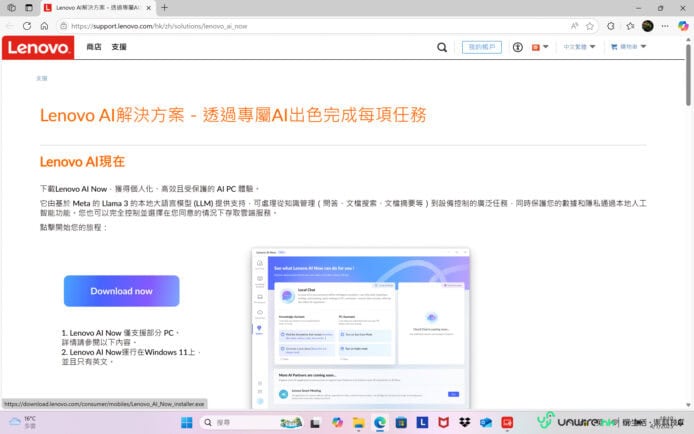
Task: Click the 我的帳戶 account button
Action: point(482,47)
